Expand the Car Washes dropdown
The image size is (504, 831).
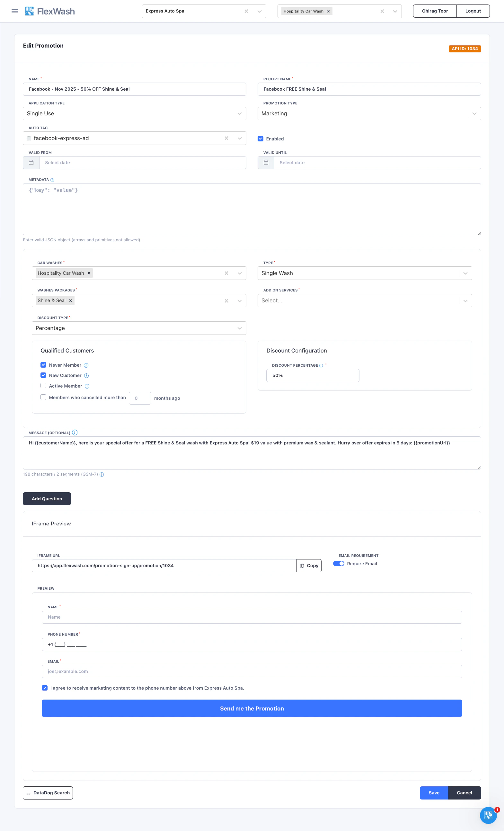click(x=240, y=273)
